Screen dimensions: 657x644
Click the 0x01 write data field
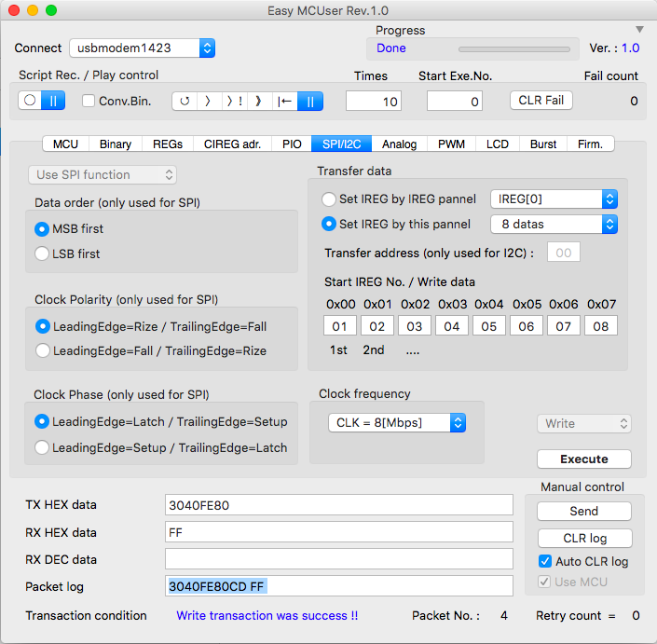coord(377,326)
